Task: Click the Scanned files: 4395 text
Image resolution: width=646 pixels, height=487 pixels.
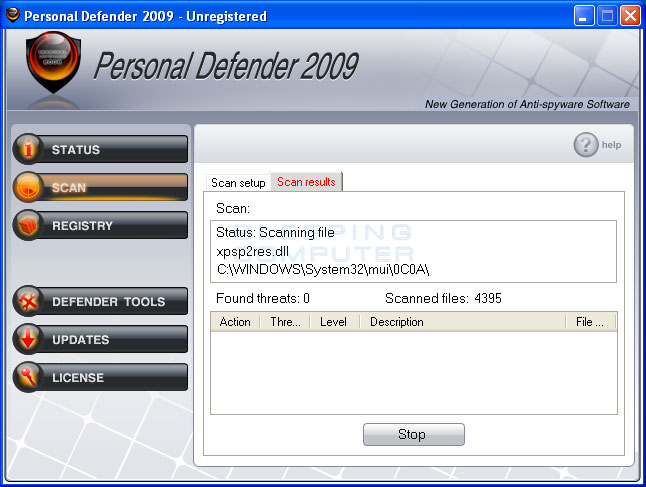Action: click(443, 298)
